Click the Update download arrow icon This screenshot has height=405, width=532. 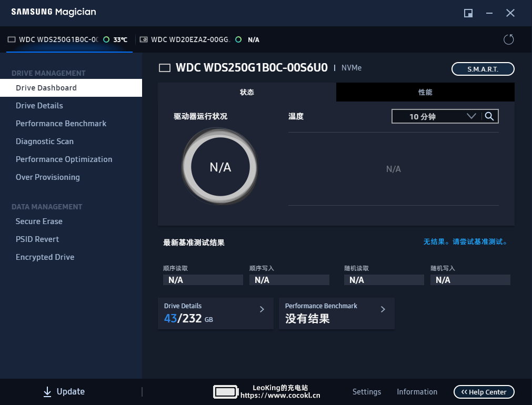pos(47,392)
